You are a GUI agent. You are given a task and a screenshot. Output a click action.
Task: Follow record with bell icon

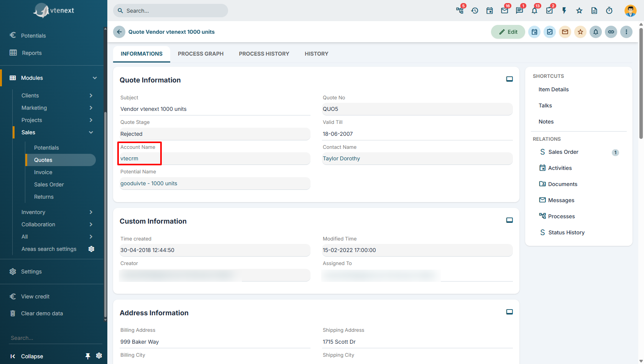tap(596, 32)
